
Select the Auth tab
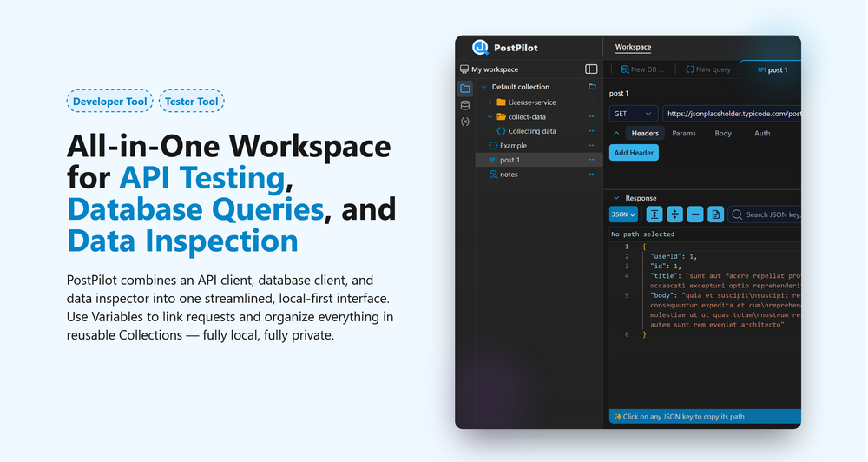tap(762, 134)
